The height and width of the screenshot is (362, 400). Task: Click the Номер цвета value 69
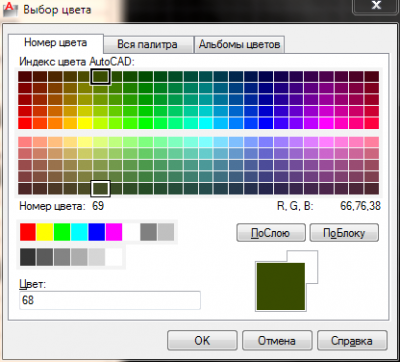pyautogui.click(x=98, y=206)
